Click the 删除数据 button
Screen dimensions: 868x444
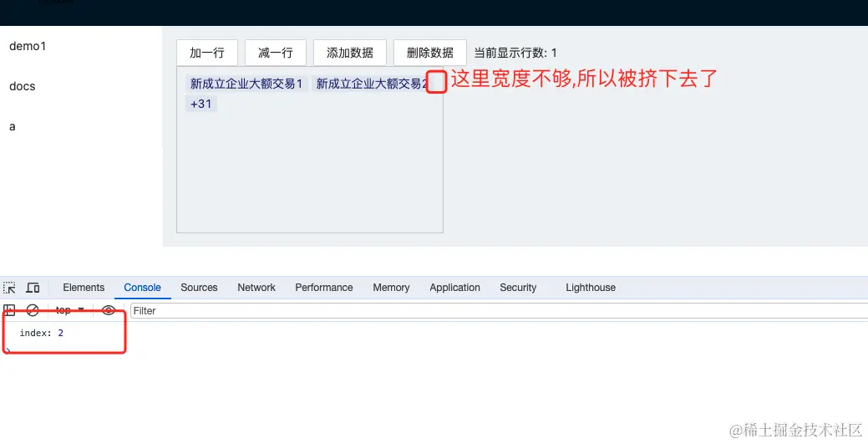(x=430, y=53)
